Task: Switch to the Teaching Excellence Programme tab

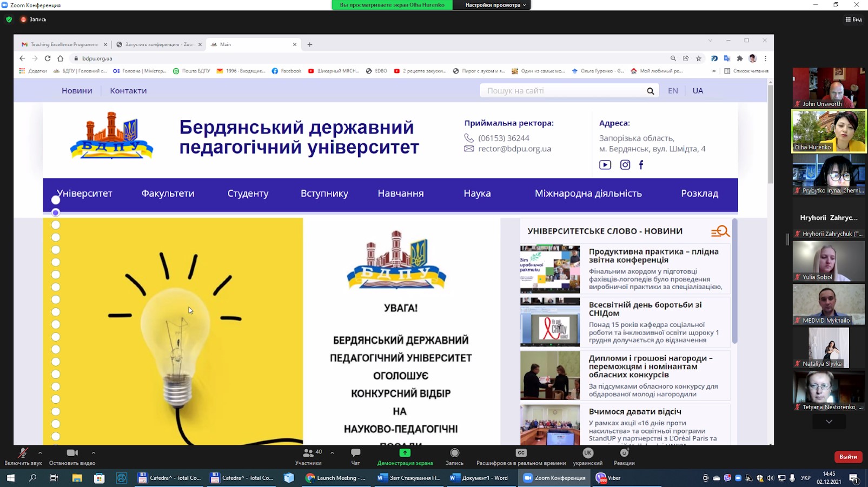Action: click(63, 44)
